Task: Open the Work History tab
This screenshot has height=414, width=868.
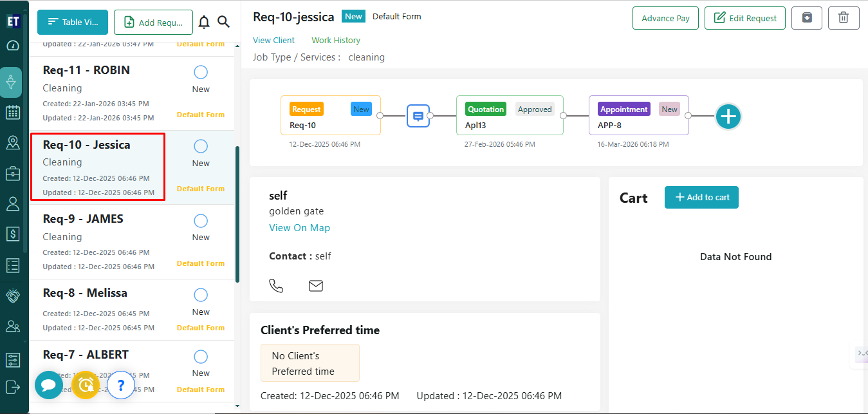Action: click(x=335, y=40)
